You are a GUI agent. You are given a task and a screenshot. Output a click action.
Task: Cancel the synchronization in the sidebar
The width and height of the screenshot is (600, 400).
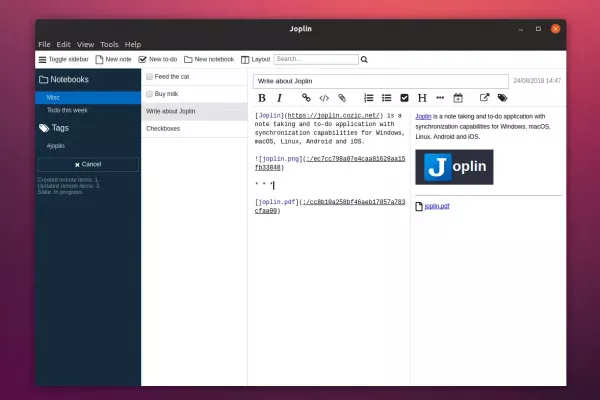tap(87, 164)
